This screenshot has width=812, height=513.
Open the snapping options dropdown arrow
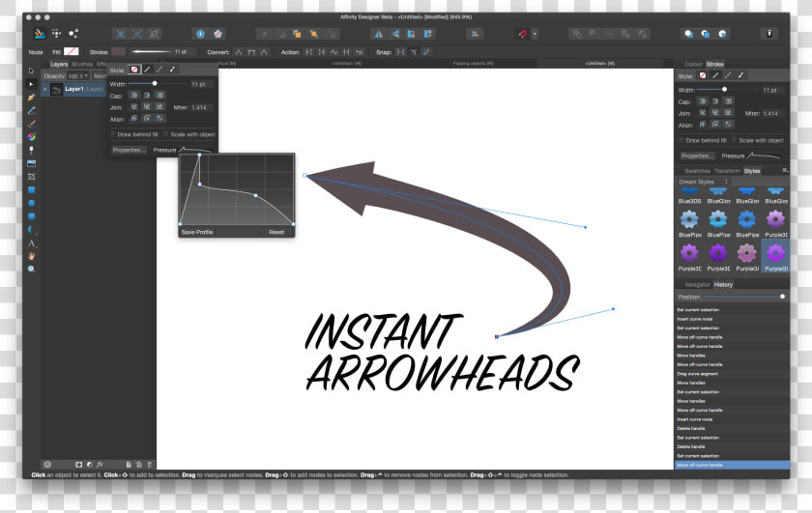pos(535,34)
